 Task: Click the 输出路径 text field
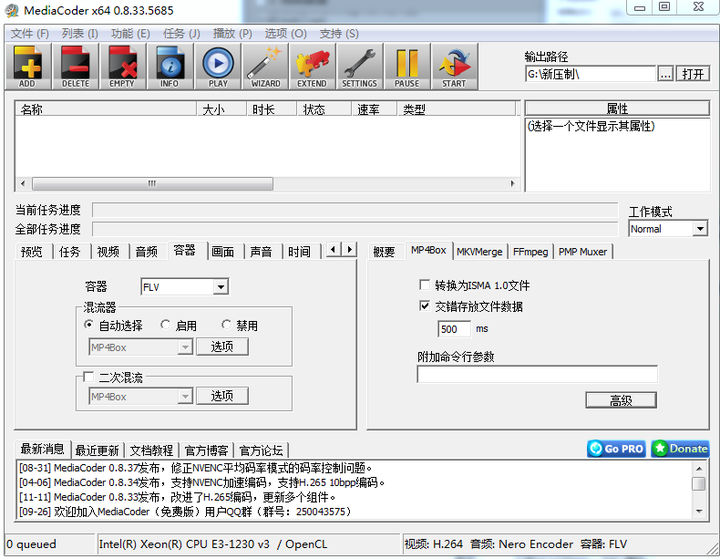pyautogui.click(x=591, y=74)
